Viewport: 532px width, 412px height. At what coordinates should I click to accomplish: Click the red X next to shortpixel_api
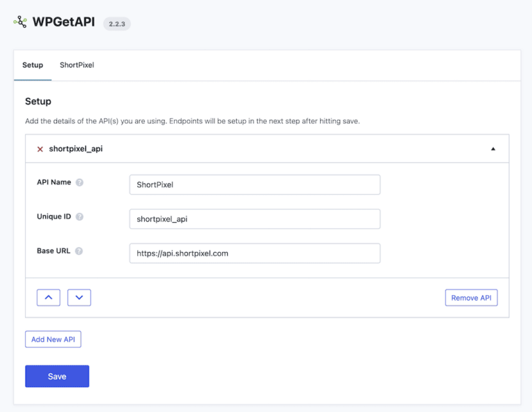click(x=40, y=149)
